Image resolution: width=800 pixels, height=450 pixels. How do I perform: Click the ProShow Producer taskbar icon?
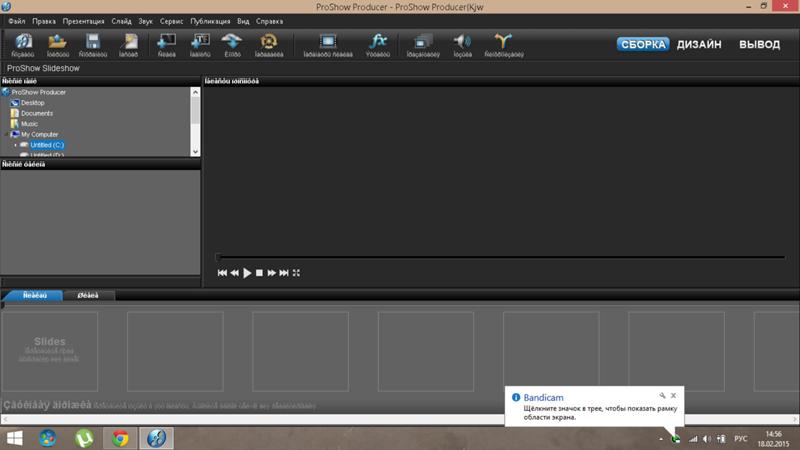point(157,438)
